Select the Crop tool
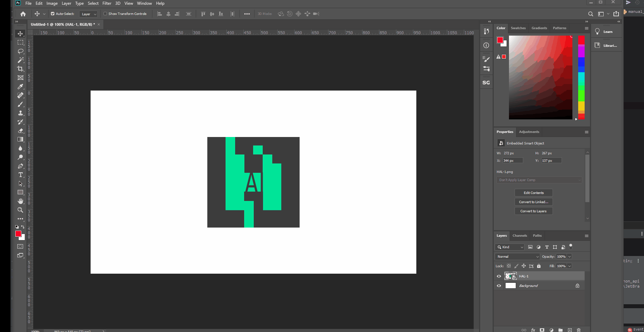This screenshot has width=644, height=332. click(20, 69)
